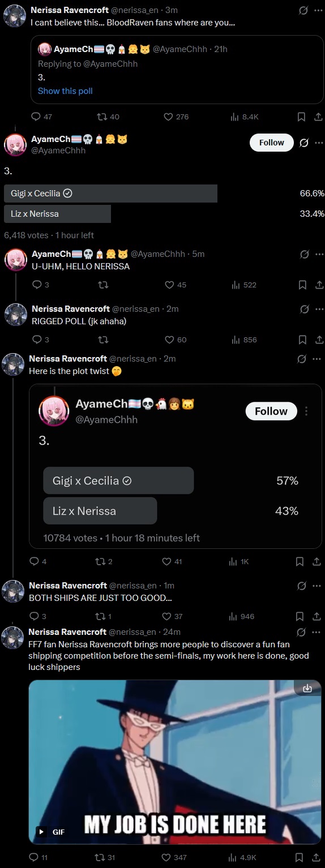The height and width of the screenshot is (868, 325).
Task: Play the 'My job is done here' GIF
Action: point(41,831)
